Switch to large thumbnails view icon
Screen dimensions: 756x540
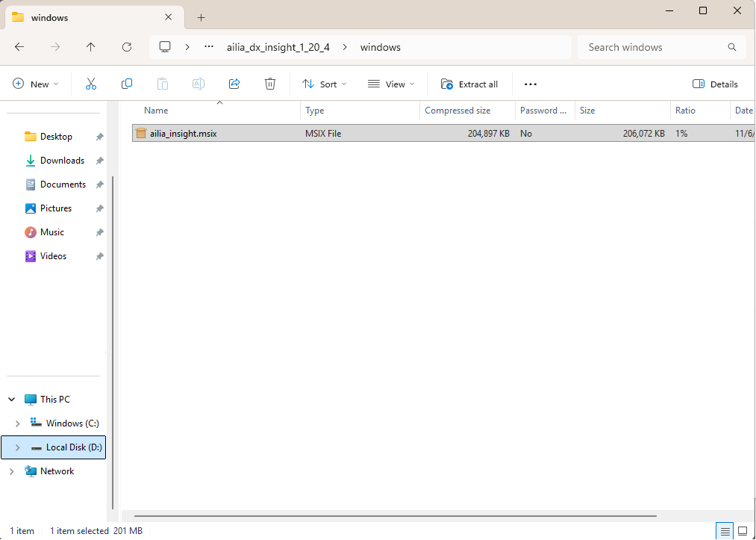click(743, 531)
